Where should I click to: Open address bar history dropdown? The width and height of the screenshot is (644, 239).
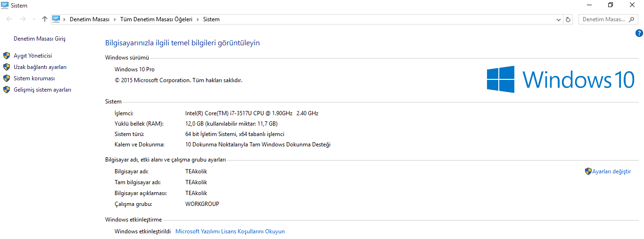click(559, 19)
